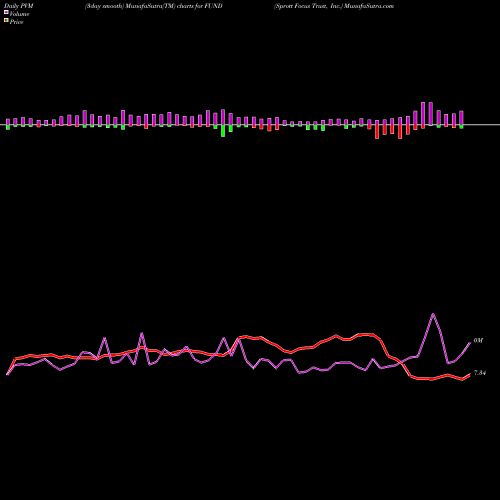Click '(Sprott Focus Trust, Inc.) MunafaSutra.com' text
This screenshot has height=500, width=500.
pyautogui.click(x=334, y=6)
